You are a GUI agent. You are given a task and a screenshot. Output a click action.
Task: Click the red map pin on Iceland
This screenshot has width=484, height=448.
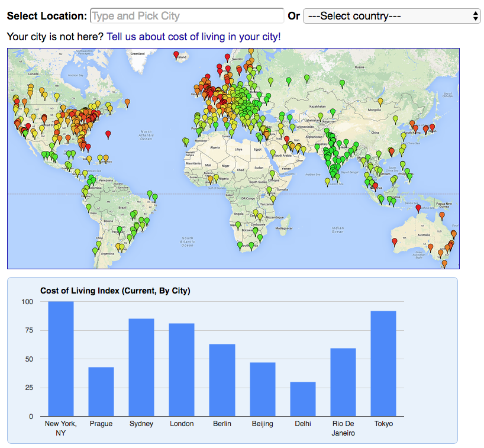(x=176, y=55)
